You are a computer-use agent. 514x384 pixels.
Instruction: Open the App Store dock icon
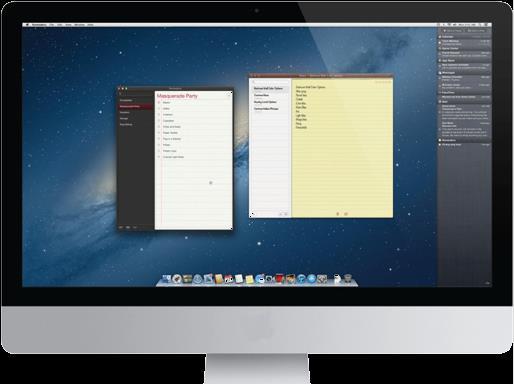pyautogui.click(x=311, y=279)
